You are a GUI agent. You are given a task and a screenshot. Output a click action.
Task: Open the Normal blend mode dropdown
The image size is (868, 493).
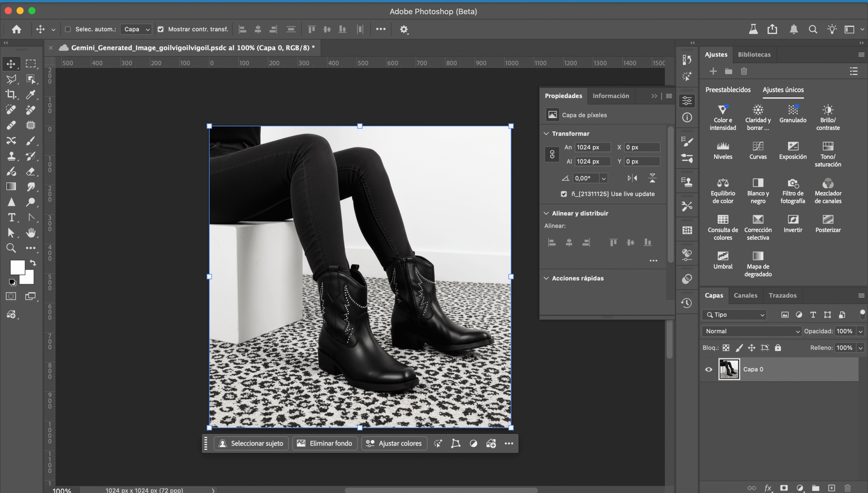click(x=751, y=331)
